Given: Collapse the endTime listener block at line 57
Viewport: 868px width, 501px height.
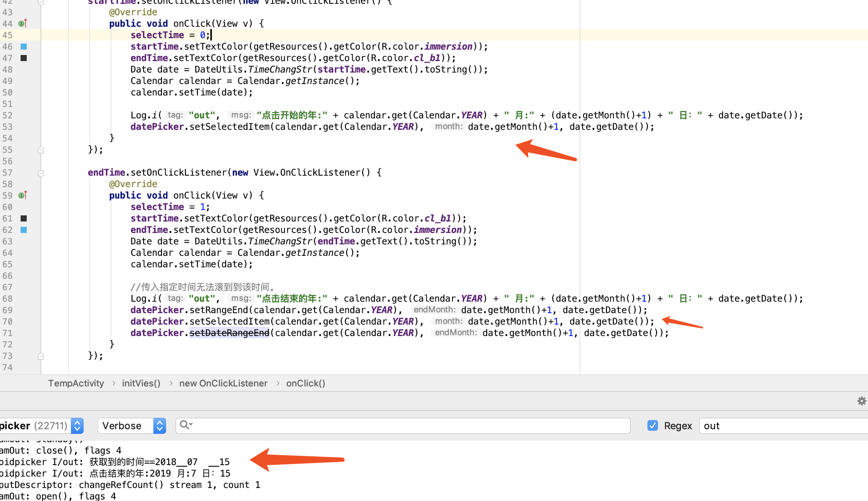Looking at the screenshot, I should pyautogui.click(x=41, y=173).
